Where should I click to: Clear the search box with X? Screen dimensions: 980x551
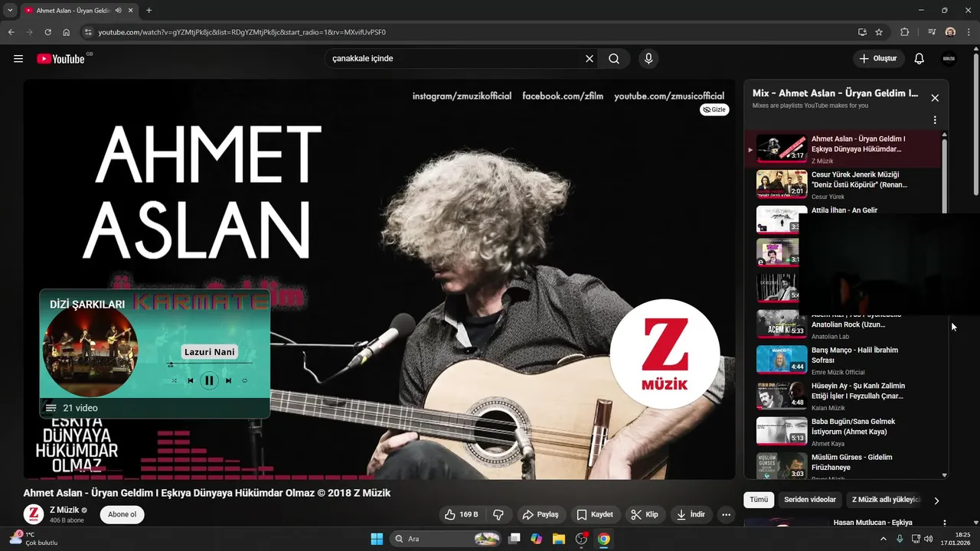coord(590,59)
